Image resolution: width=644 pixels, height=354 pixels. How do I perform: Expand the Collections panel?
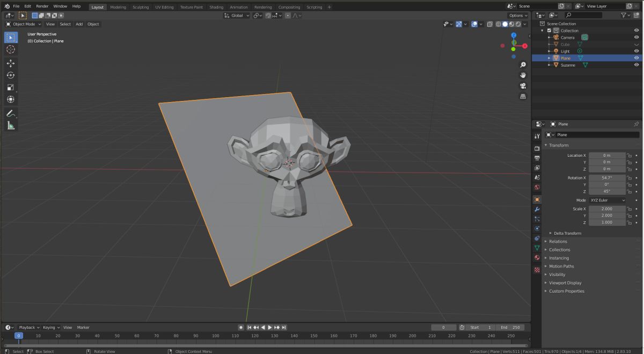tap(559, 250)
